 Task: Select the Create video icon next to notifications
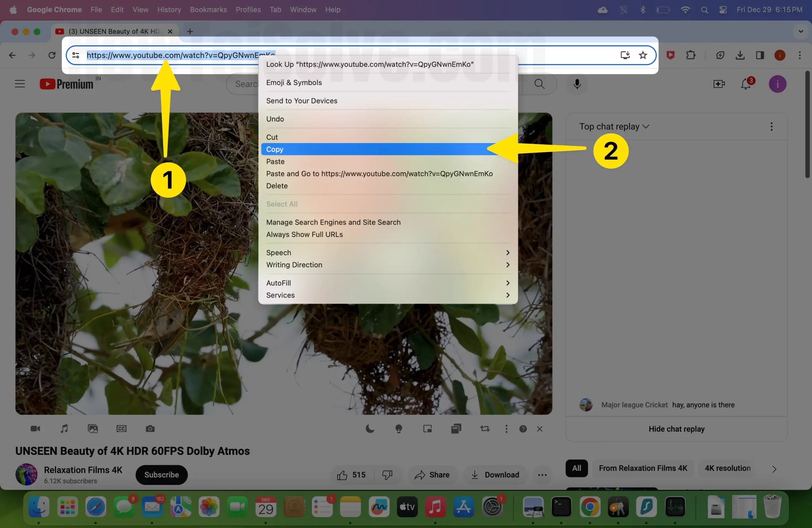coord(719,84)
